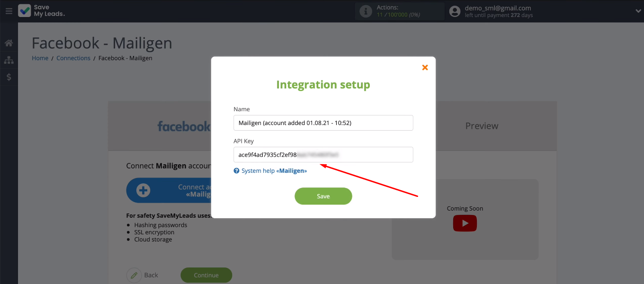This screenshot has width=644, height=284.
Task: Open the hamburger menu in top bar
Action: (x=9, y=11)
